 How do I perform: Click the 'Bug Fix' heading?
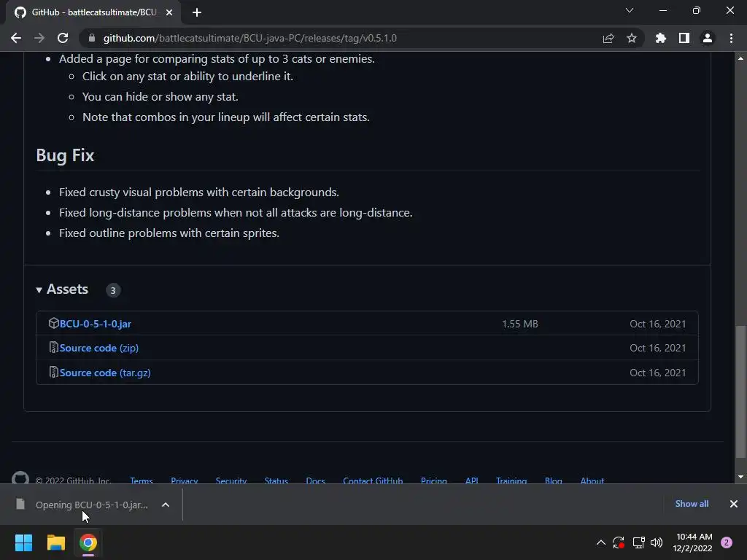pos(65,155)
